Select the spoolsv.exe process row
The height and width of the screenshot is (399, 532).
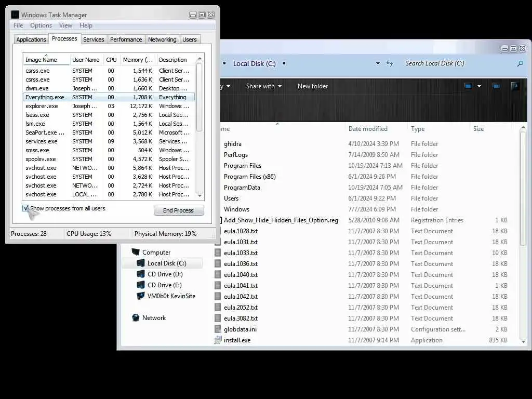coord(109,159)
